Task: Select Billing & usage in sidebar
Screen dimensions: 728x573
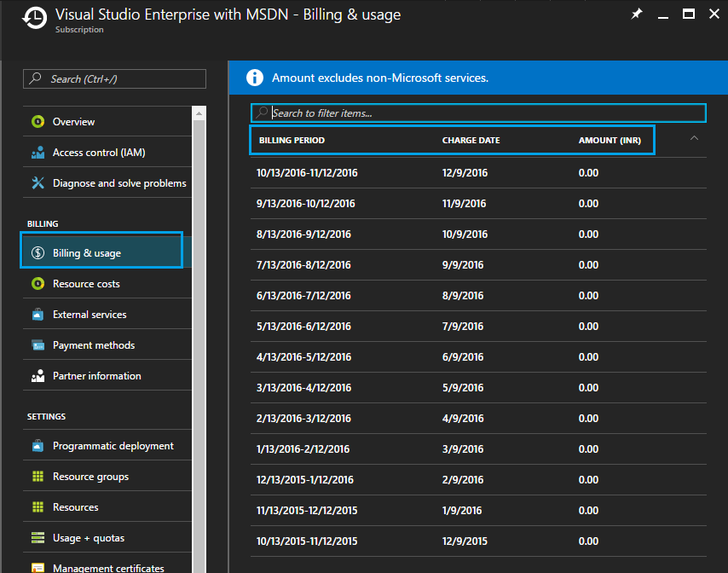Action: click(x=87, y=253)
